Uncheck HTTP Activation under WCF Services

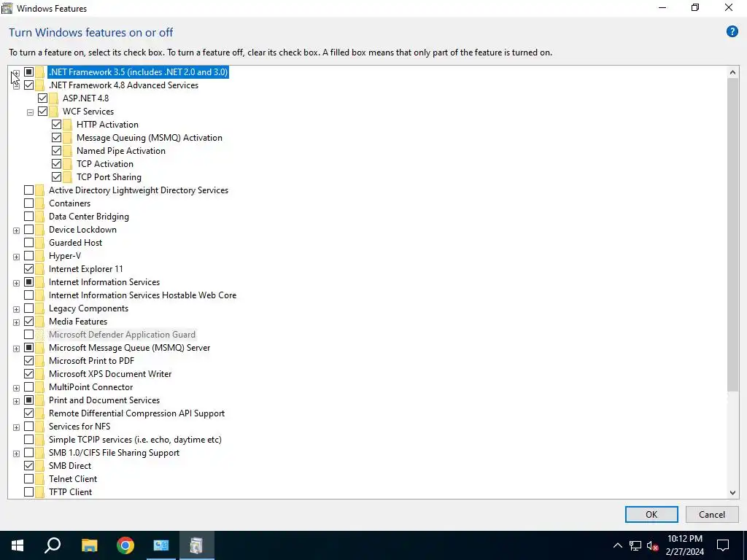pyautogui.click(x=56, y=125)
